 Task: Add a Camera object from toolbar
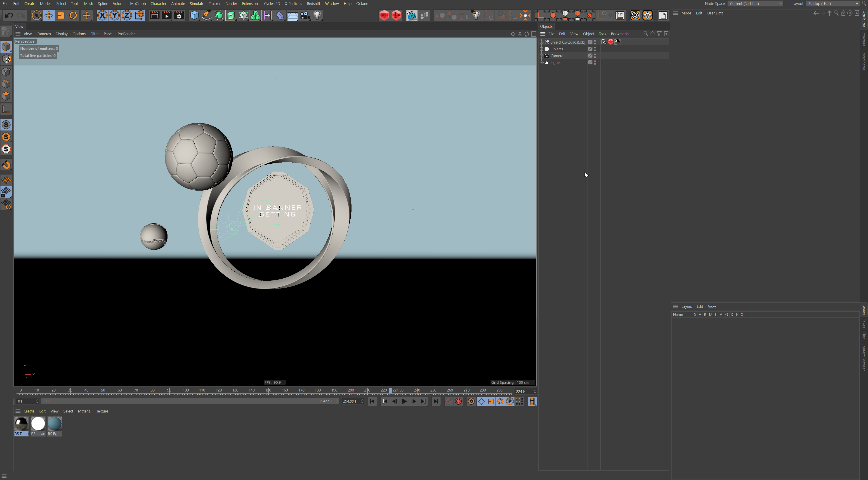click(x=305, y=16)
